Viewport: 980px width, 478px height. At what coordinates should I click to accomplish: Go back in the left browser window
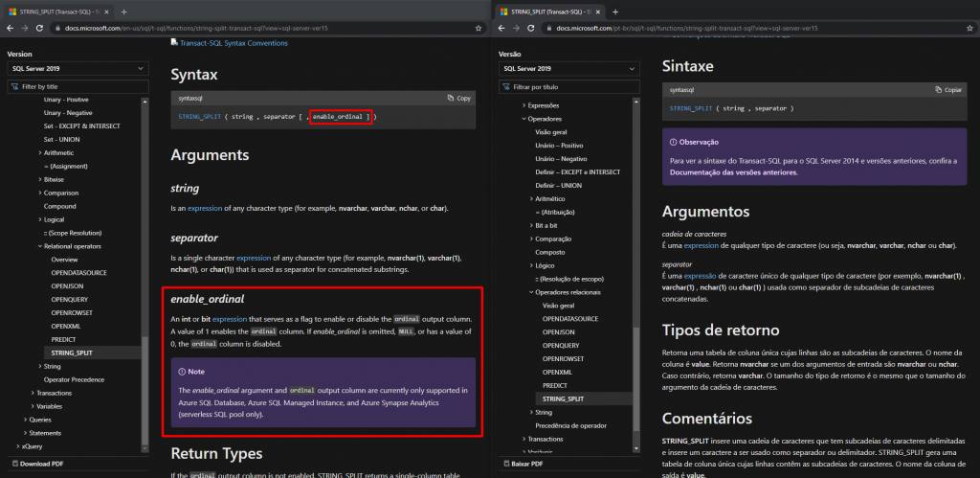click(x=10, y=28)
